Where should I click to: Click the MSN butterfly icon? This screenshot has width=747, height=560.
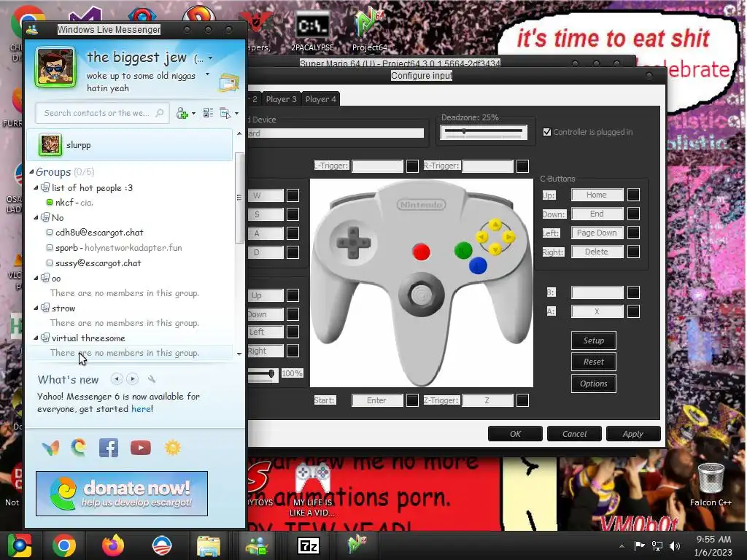[x=50, y=448]
